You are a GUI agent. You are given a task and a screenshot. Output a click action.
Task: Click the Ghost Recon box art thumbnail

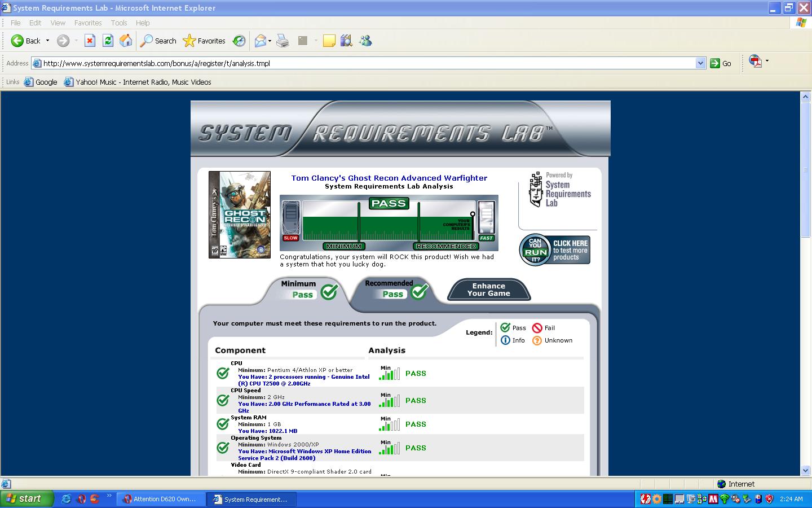(x=240, y=214)
